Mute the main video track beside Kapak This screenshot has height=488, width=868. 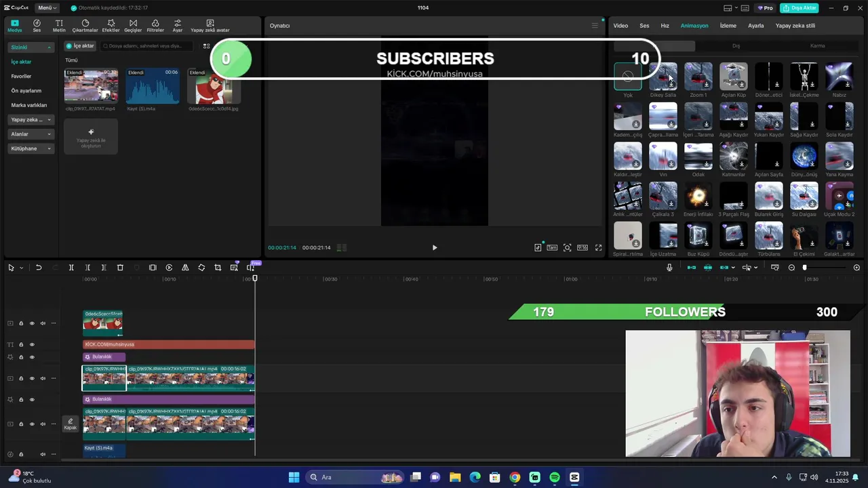43,424
